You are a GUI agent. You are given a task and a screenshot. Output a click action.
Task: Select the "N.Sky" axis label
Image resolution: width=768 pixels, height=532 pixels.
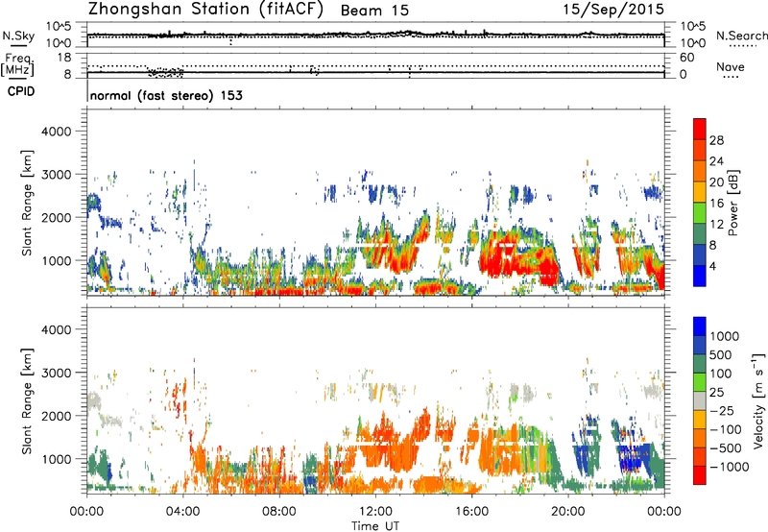[x=18, y=36]
